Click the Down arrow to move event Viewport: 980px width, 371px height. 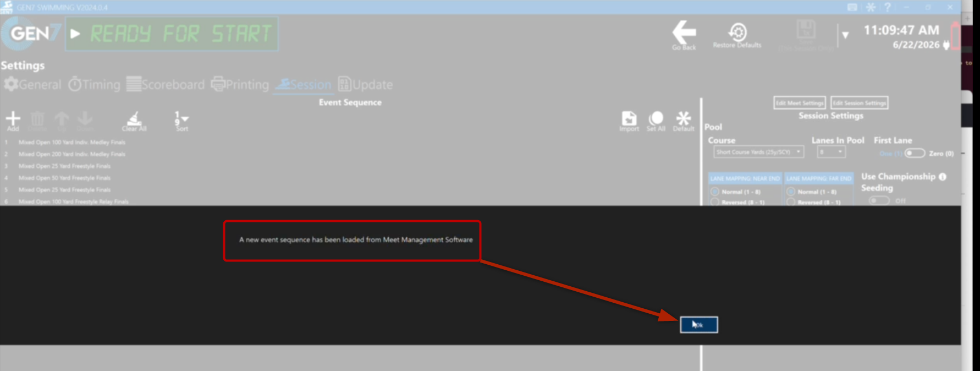pos(85,118)
